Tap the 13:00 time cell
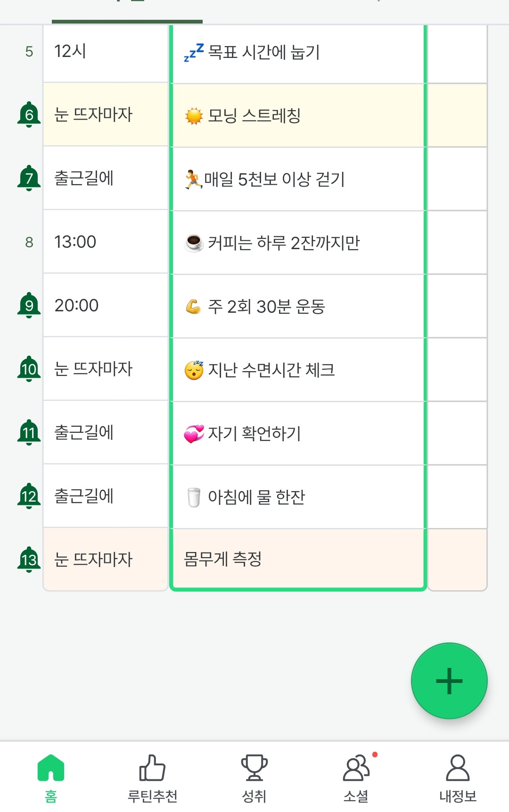Screen dimensions: 509x812 click(x=106, y=242)
